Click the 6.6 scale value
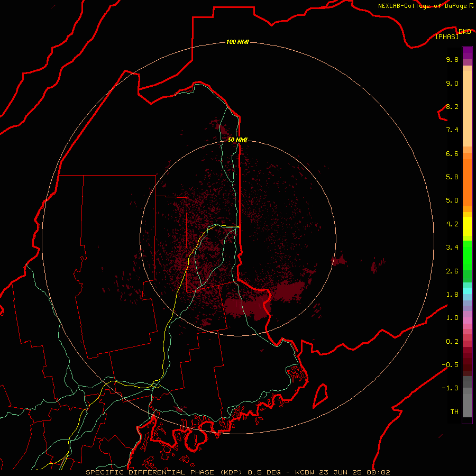The width and height of the screenshot is (476, 476). [x=452, y=153]
